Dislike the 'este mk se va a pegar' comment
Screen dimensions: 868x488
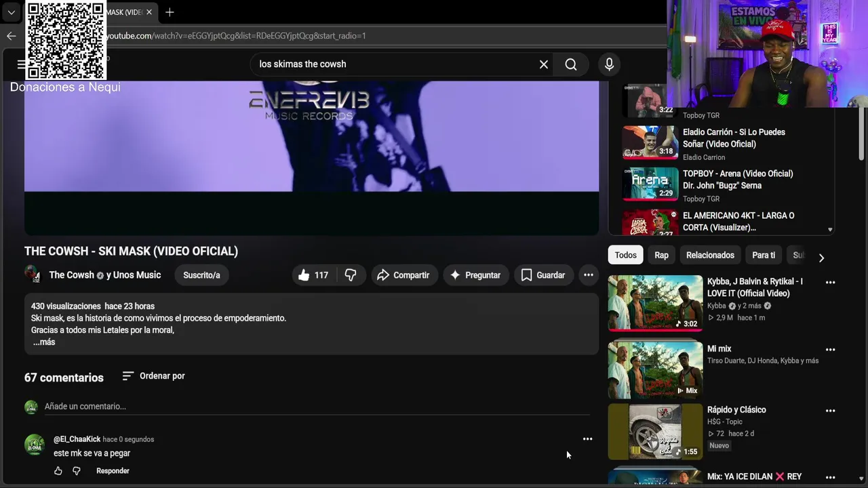coord(77,471)
